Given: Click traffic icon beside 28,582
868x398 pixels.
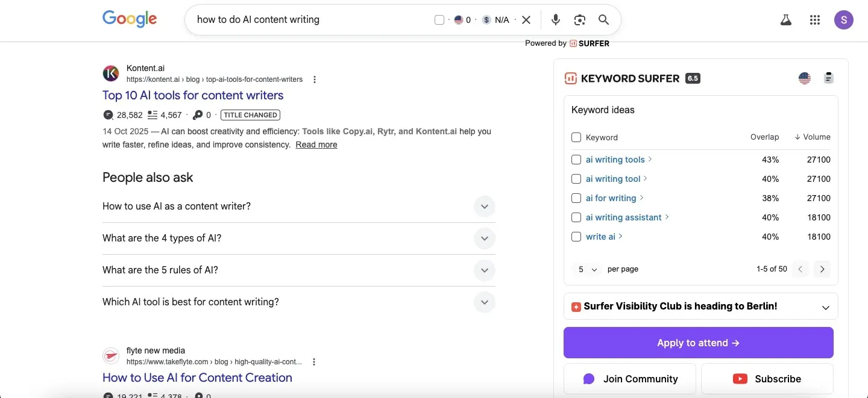Looking at the screenshot, I should point(108,115).
